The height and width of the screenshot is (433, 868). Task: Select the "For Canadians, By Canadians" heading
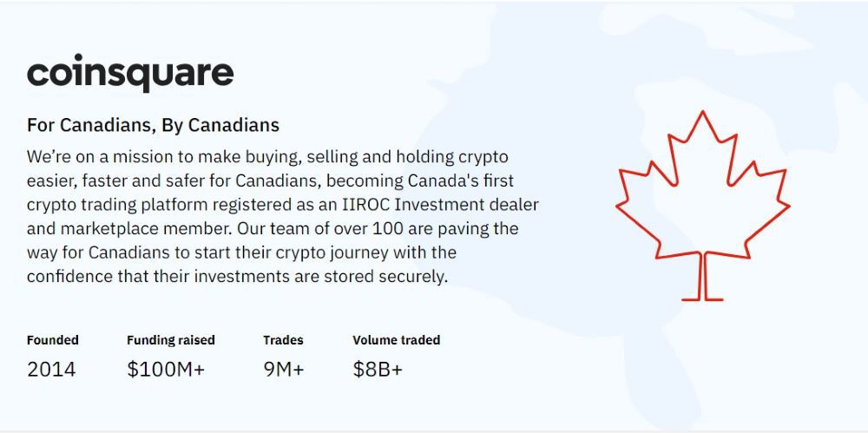tap(153, 125)
